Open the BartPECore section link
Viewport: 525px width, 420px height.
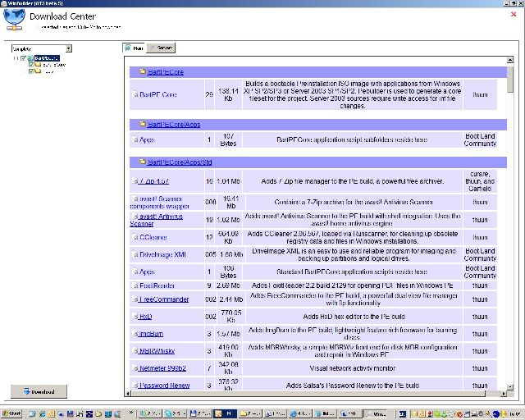click(166, 71)
